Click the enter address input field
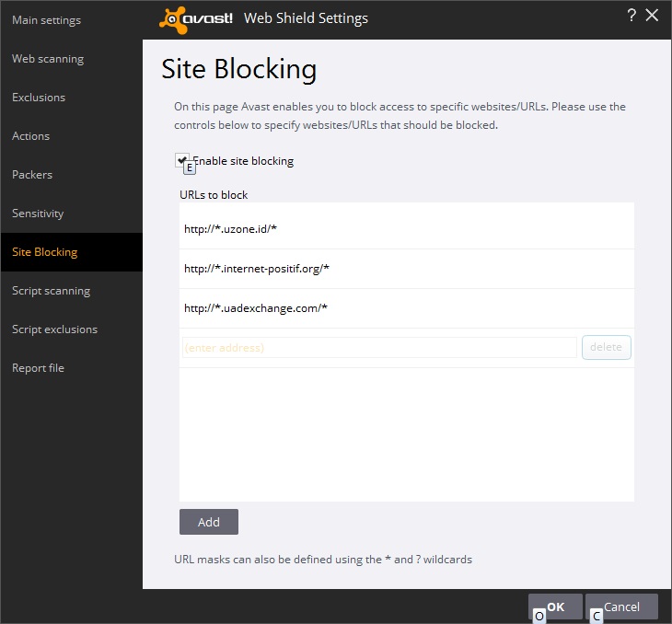672x624 pixels. click(x=379, y=348)
